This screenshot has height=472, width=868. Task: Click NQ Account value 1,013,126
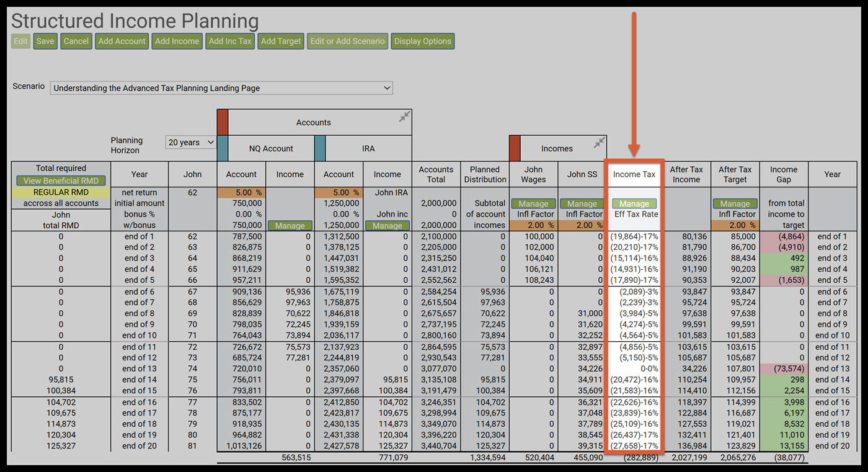point(244,446)
